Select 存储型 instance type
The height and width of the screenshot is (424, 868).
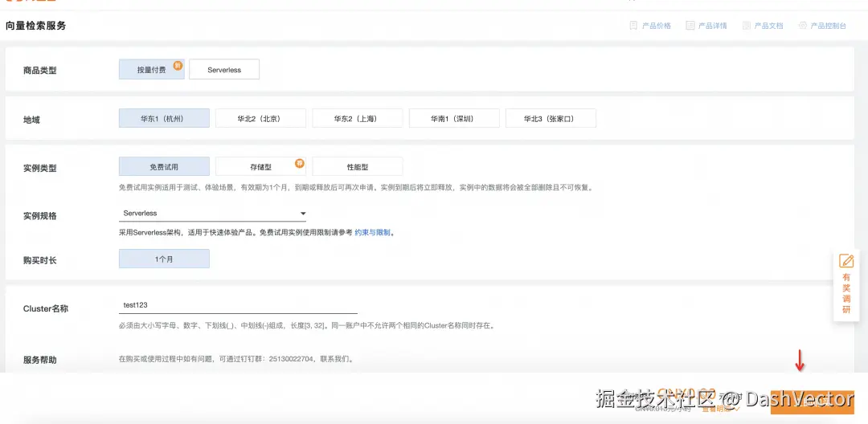(260, 166)
